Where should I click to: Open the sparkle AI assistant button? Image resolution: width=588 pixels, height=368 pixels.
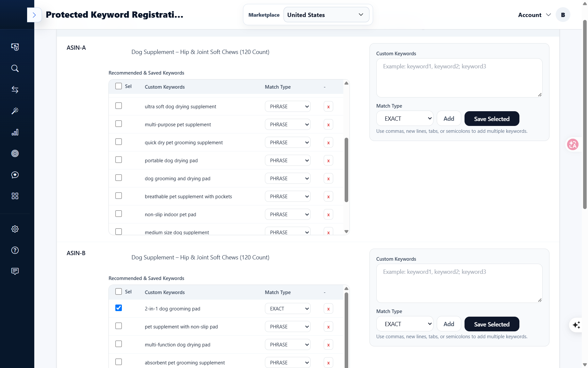click(x=576, y=325)
